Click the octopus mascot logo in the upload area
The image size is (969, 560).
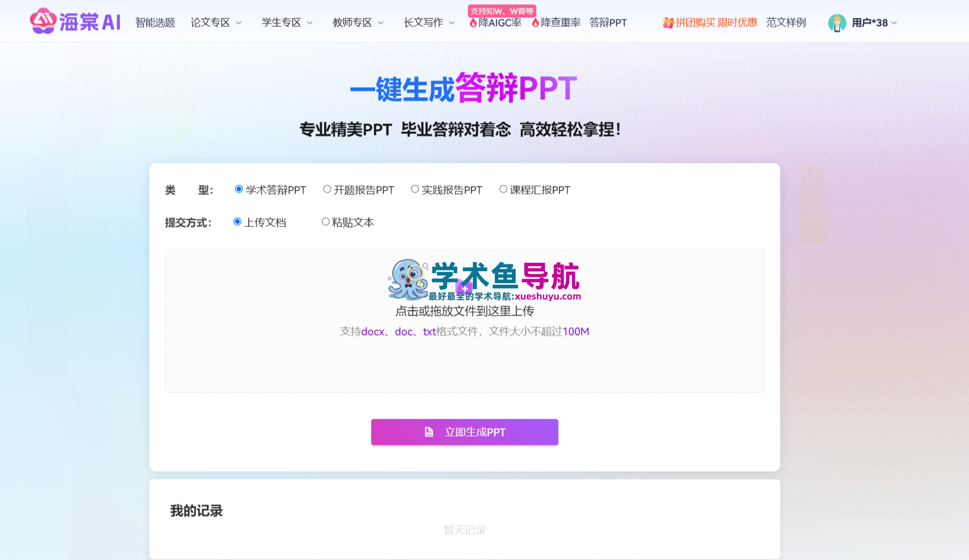408,279
